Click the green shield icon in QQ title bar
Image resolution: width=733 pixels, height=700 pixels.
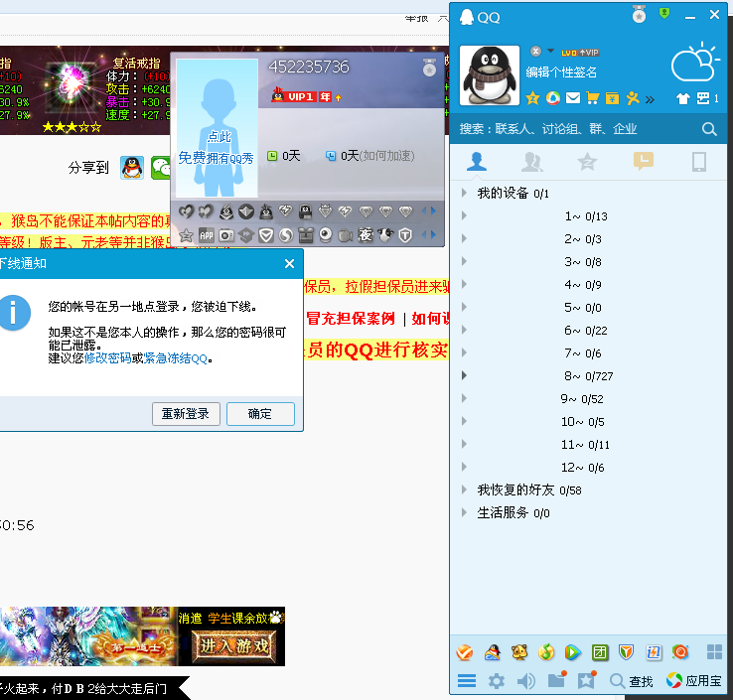664,13
